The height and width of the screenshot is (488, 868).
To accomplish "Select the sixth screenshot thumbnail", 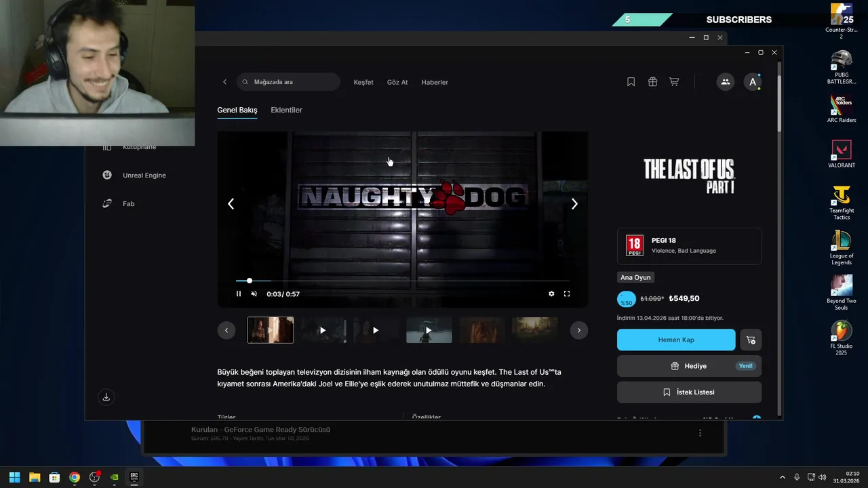I will click(x=534, y=330).
